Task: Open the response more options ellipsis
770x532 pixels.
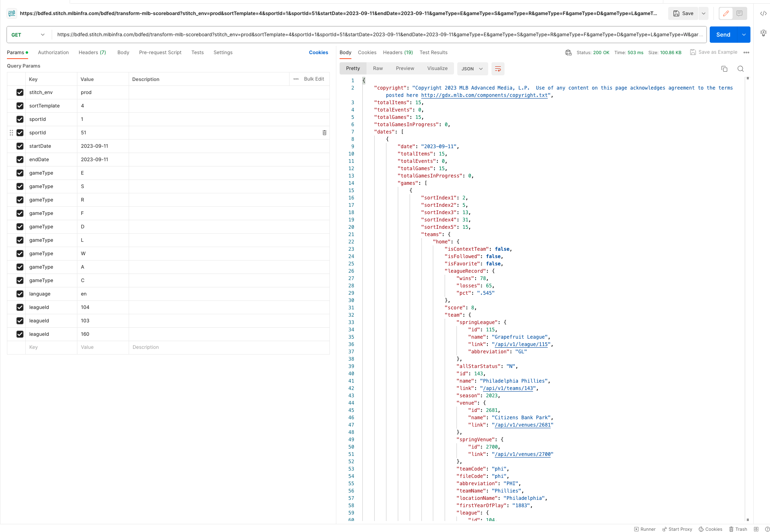Action: 746,53
